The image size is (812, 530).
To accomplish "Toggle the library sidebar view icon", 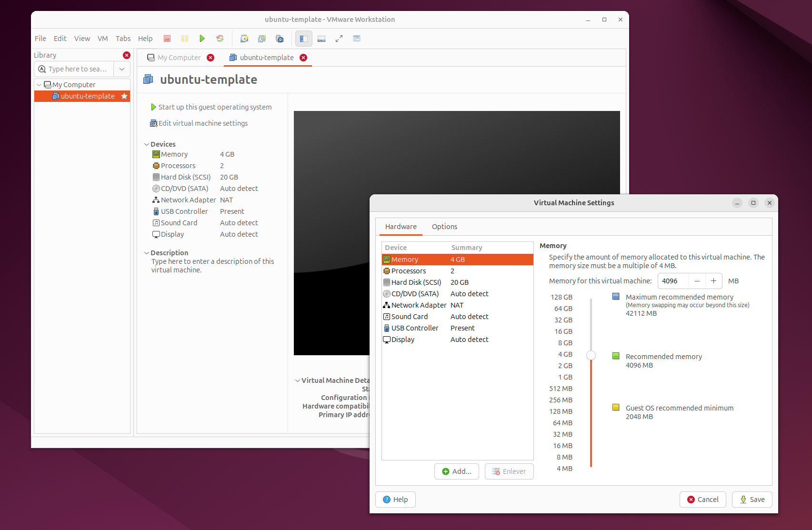I will [x=304, y=39].
